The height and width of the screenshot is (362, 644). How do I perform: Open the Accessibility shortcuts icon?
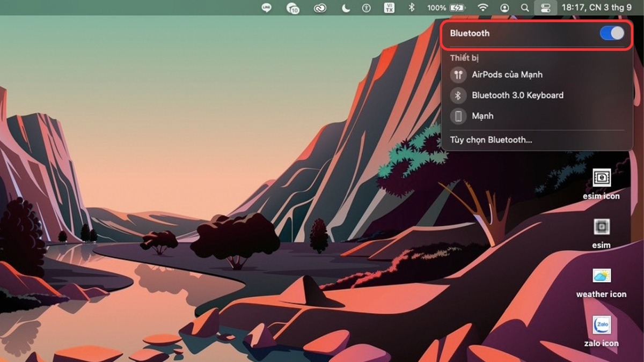[x=367, y=8]
